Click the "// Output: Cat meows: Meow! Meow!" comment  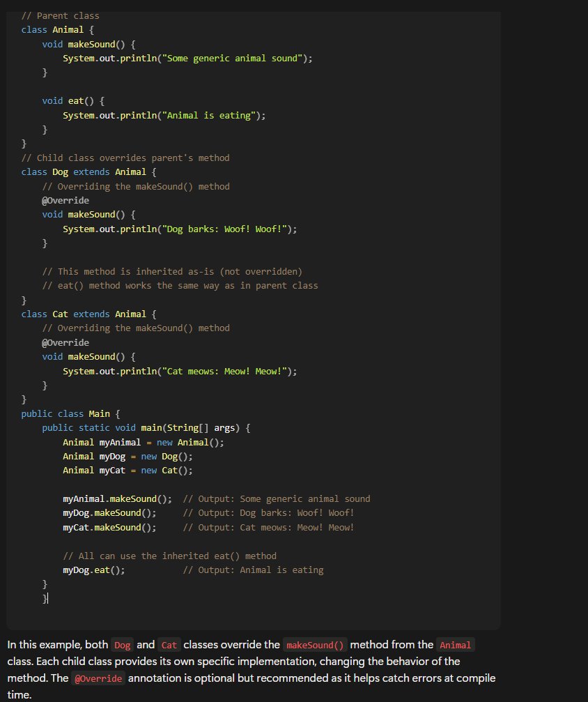tap(268, 528)
